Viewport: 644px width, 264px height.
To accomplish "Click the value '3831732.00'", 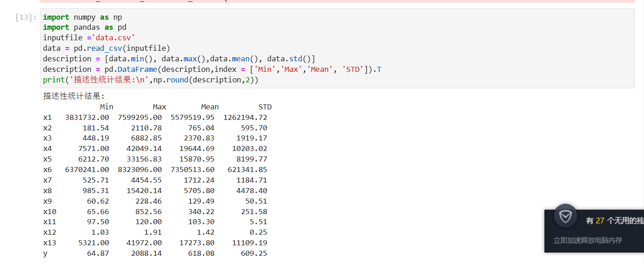I will (87, 117).
